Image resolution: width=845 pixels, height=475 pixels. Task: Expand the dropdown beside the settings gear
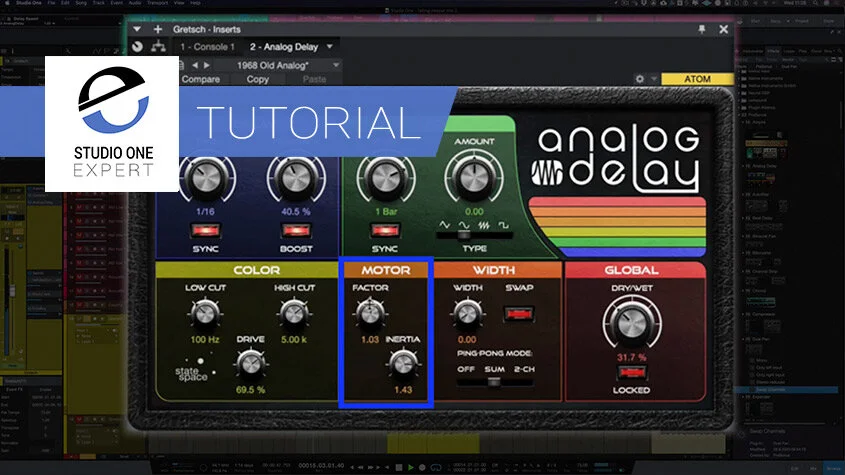[x=654, y=79]
